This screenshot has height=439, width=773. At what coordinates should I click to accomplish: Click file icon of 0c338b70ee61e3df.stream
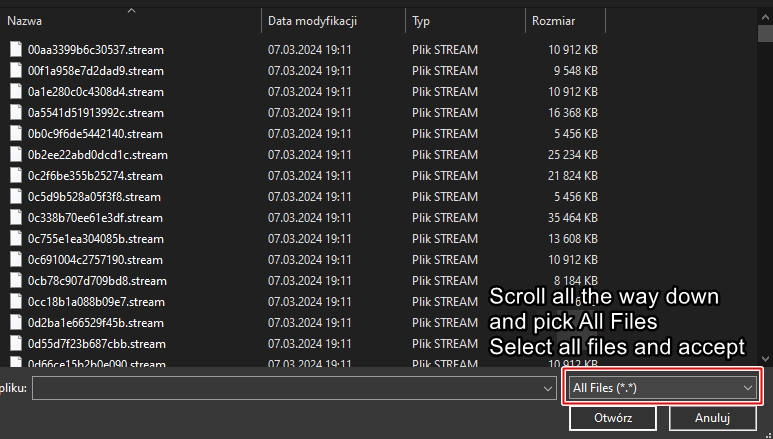click(x=15, y=217)
